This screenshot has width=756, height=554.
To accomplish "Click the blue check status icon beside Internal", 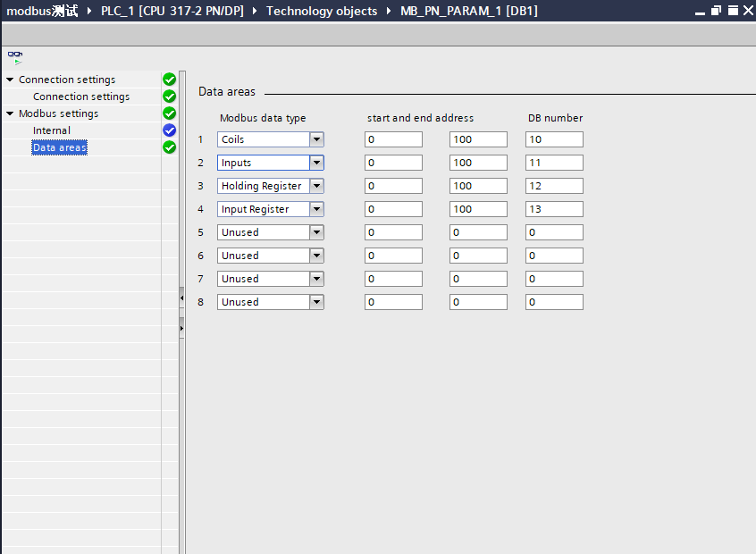I will [170, 130].
